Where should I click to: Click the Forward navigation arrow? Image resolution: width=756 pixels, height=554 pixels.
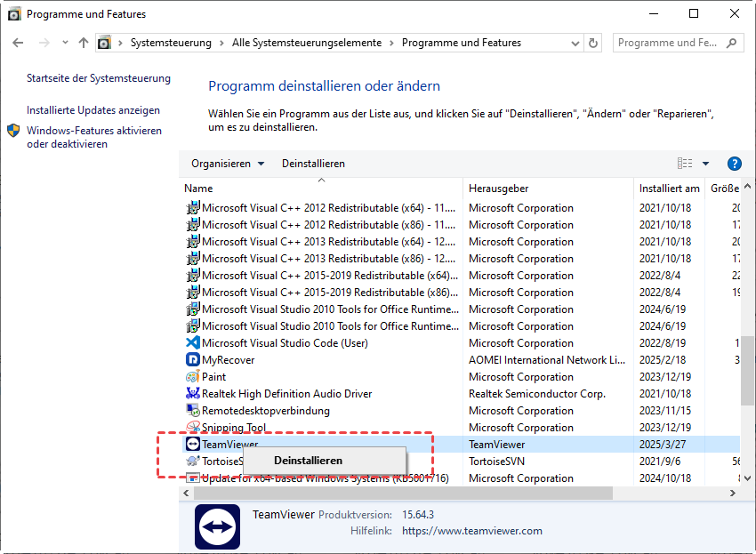(x=44, y=43)
